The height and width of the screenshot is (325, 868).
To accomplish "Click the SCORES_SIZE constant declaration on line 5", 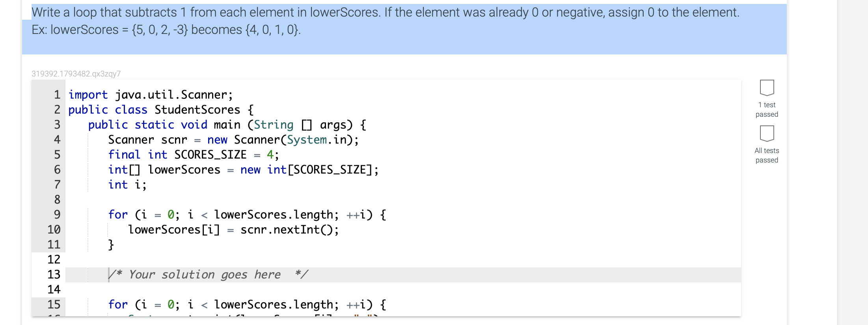I will (192, 154).
